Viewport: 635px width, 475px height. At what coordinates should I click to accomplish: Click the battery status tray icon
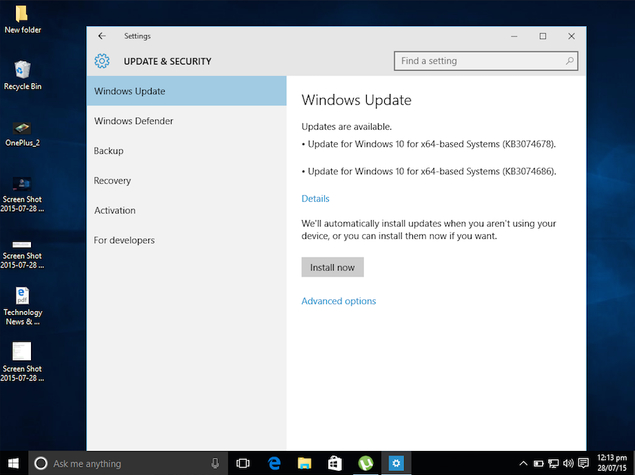(538, 463)
